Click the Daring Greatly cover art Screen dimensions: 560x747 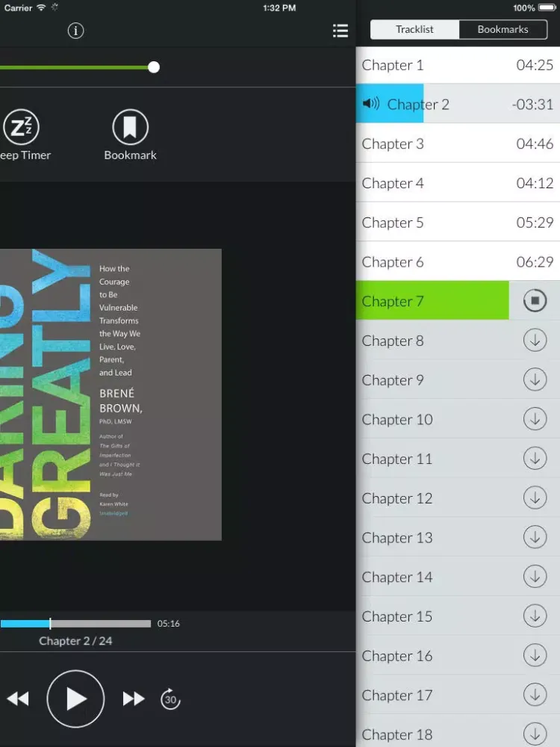111,394
